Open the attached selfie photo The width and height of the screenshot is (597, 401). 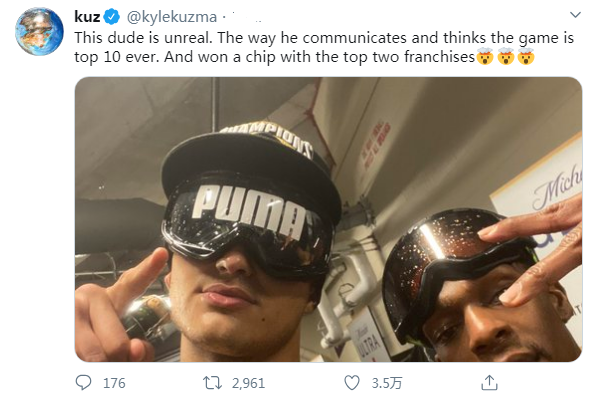[x=328, y=219]
